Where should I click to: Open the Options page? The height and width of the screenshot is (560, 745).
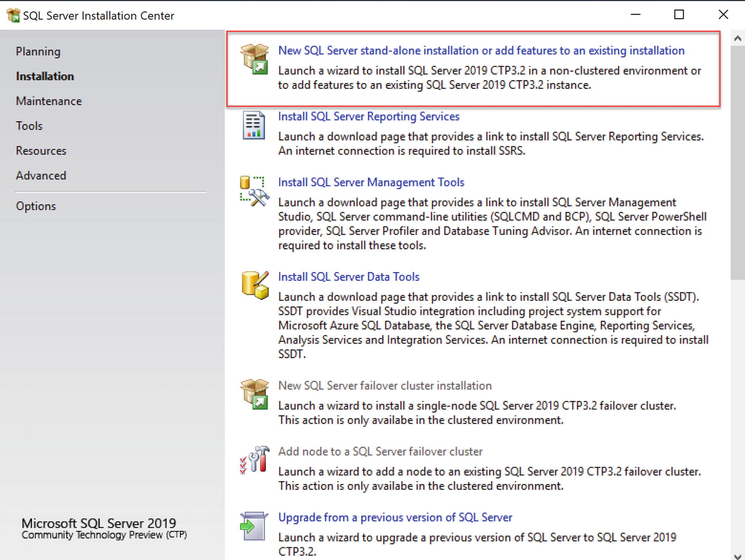36,206
